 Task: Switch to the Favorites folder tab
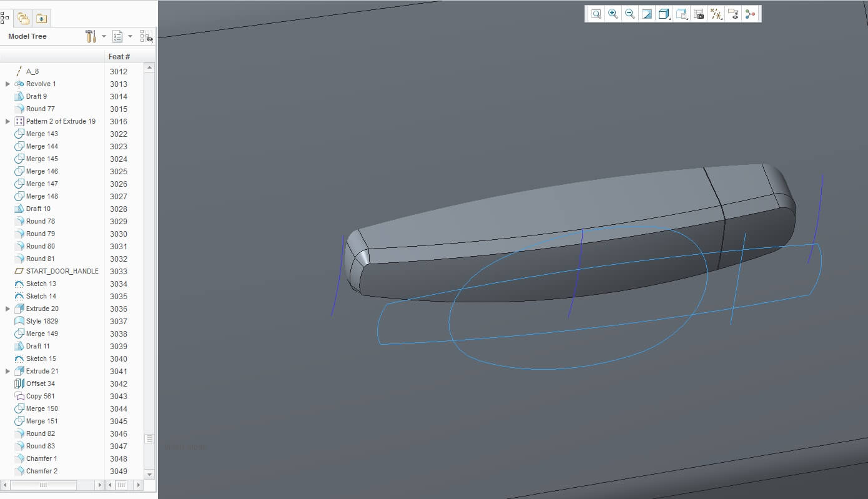41,18
